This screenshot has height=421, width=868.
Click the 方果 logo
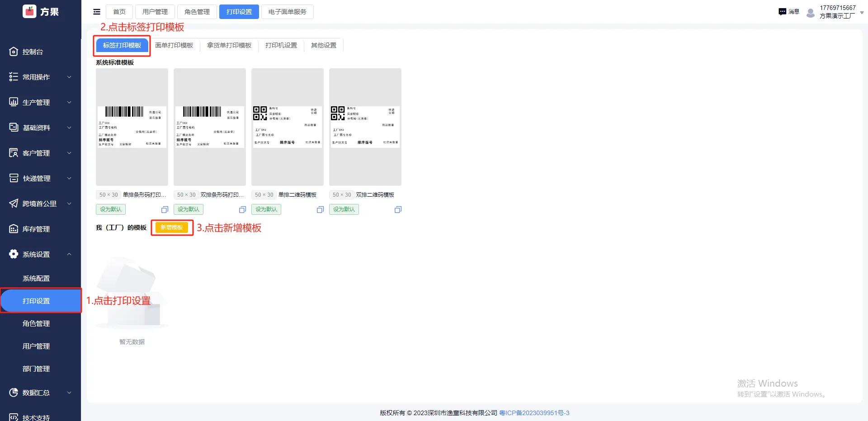pos(41,11)
